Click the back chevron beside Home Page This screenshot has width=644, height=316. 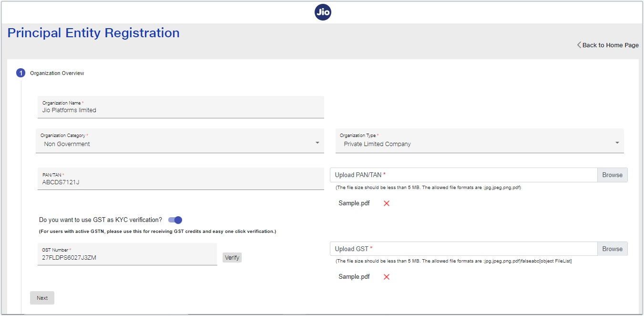tap(579, 45)
